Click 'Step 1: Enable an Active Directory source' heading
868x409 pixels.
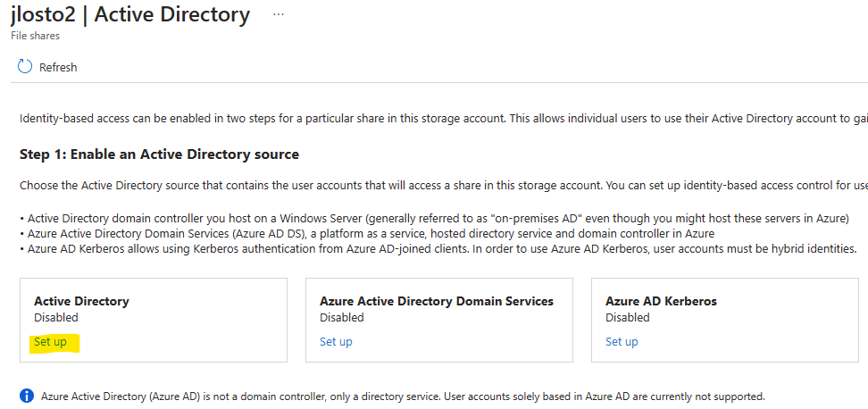tap(160, 154)
